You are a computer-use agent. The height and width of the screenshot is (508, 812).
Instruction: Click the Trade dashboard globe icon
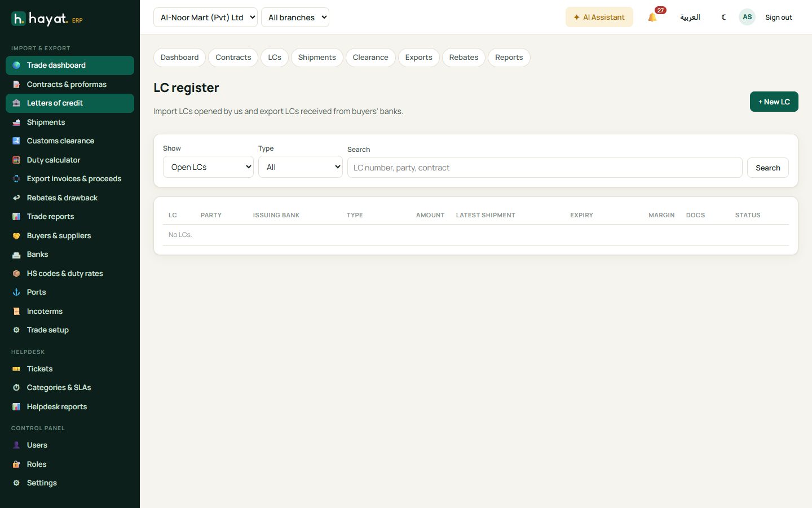(16, 65)
